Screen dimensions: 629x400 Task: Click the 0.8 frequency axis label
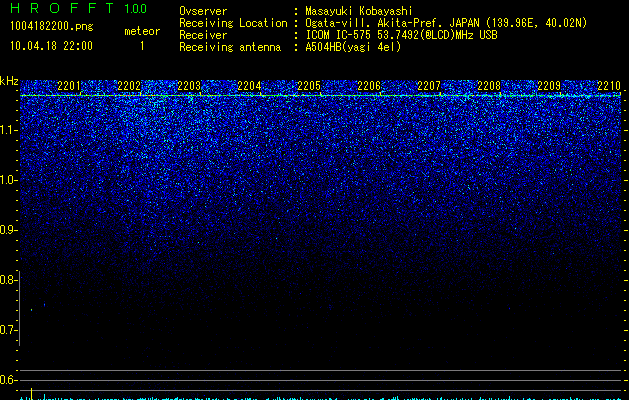(7, 280)
